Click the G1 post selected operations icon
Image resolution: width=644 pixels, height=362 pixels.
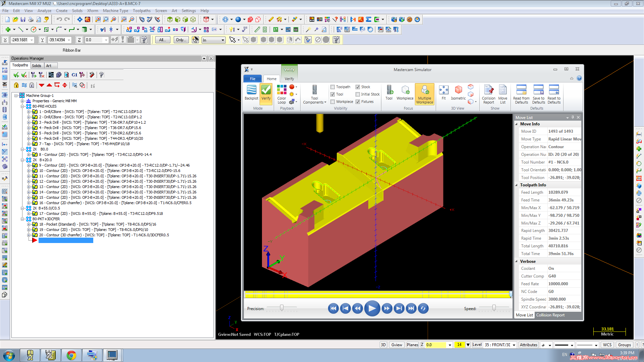[74, 75]
